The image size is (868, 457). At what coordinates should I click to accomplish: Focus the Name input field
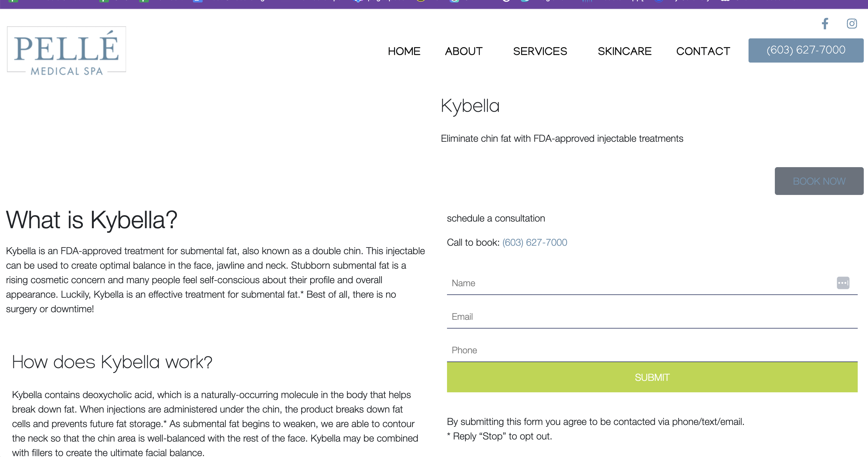(x=652, y=283)
